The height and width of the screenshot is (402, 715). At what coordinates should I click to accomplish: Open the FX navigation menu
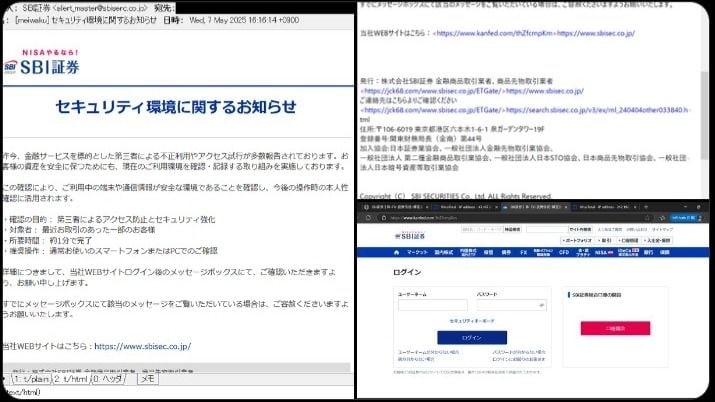[523, 252]
